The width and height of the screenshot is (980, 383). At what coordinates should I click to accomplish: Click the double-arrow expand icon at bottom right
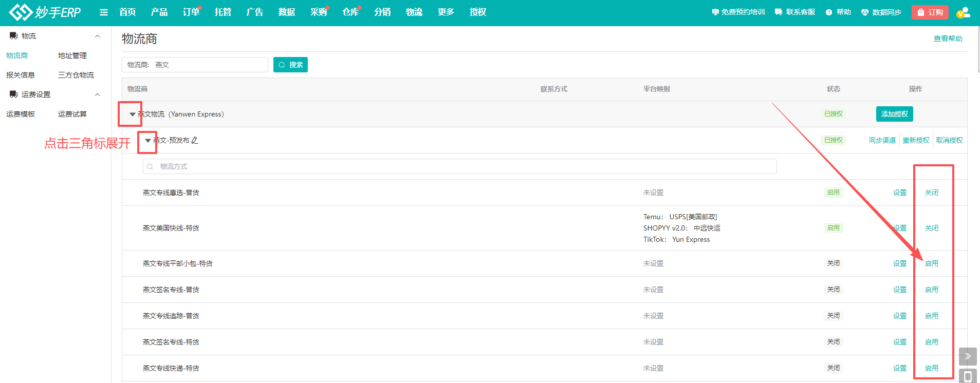pyautogui.click(x=968, y=356)
